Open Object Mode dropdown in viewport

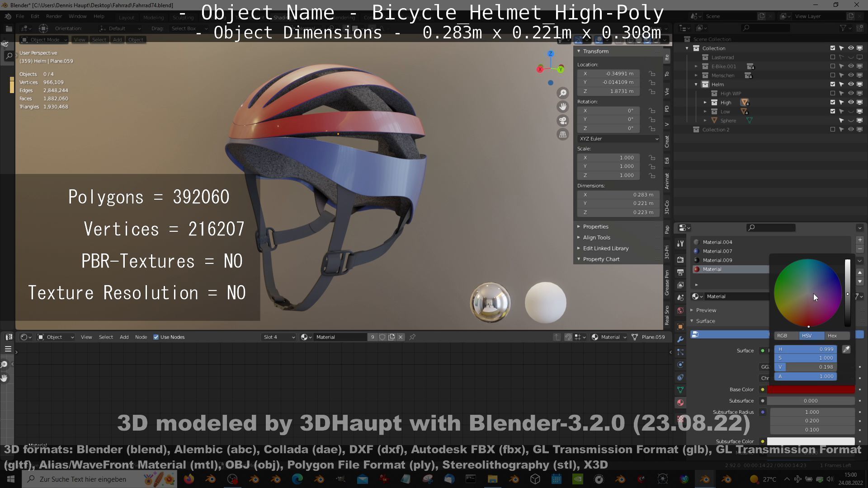click(x=44, y=40)
